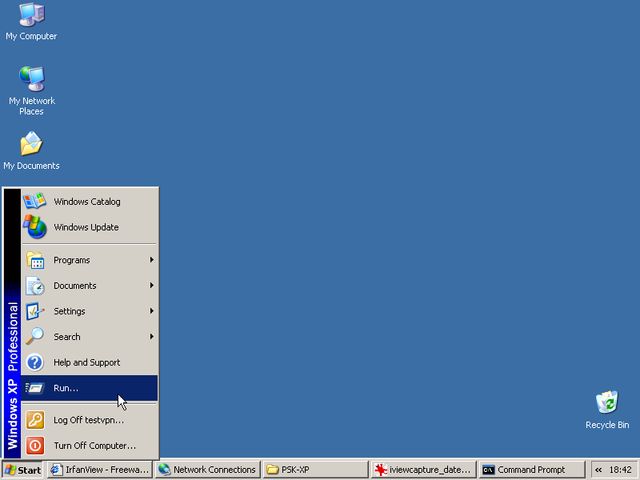
Task: Click the 18:42 system clock
Action: 620,470
